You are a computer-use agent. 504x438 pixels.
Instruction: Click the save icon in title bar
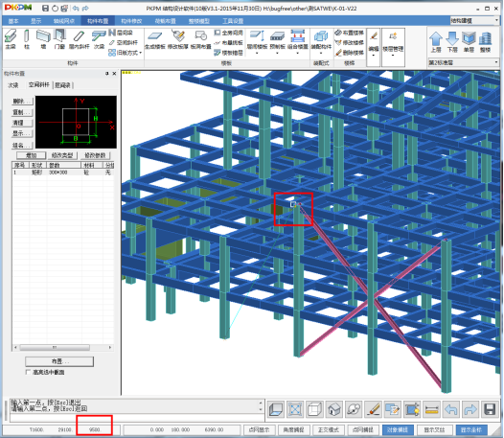[x=45, y=8]
